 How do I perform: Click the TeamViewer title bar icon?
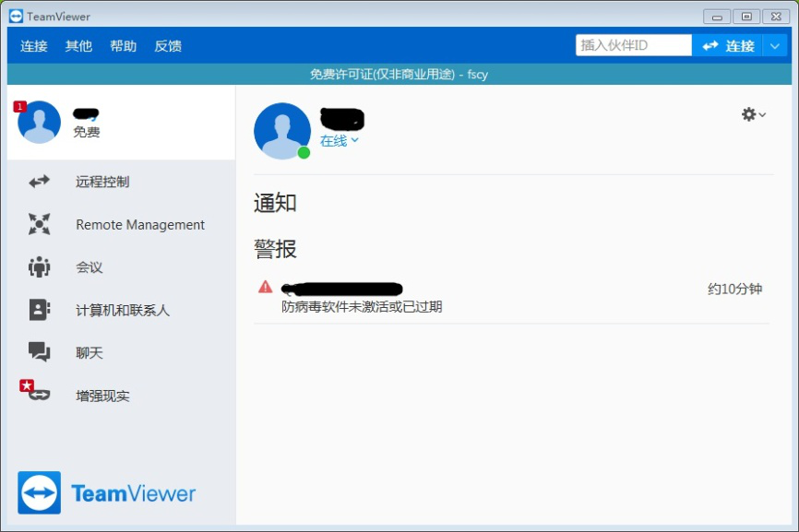[16, 17]
